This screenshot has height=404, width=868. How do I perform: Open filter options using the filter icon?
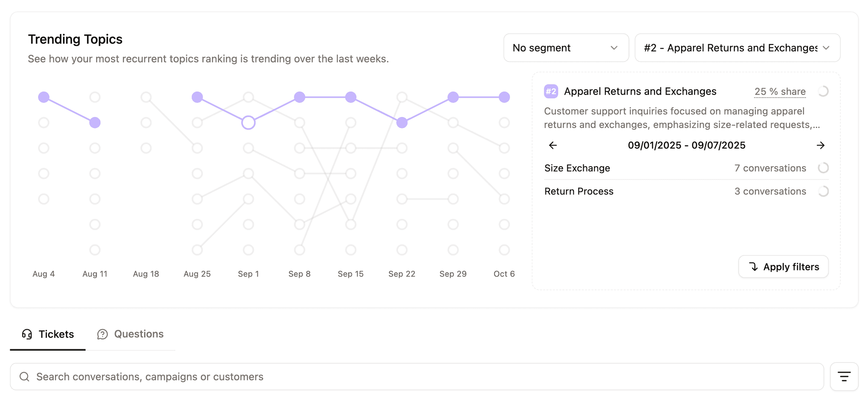click(x=844, y=376)
